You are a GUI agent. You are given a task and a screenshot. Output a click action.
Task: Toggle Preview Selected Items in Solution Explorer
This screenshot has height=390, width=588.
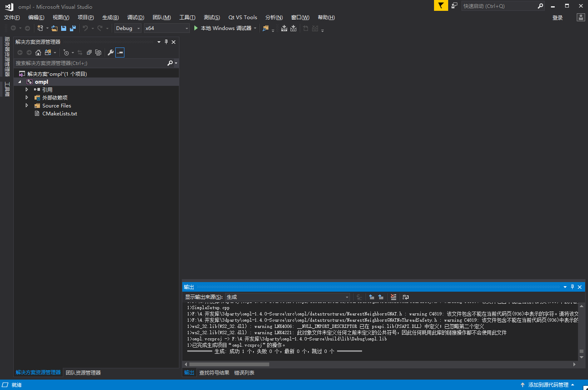pyautogui.click(x=98, y=52)
